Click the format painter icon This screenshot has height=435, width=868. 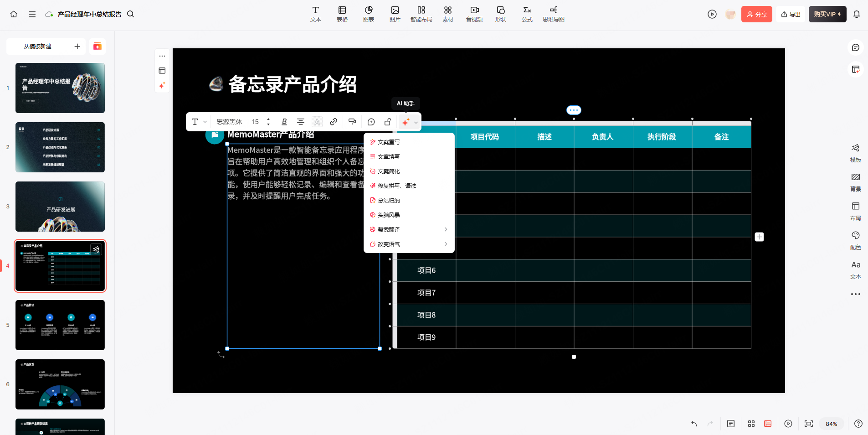coord(352,122)
